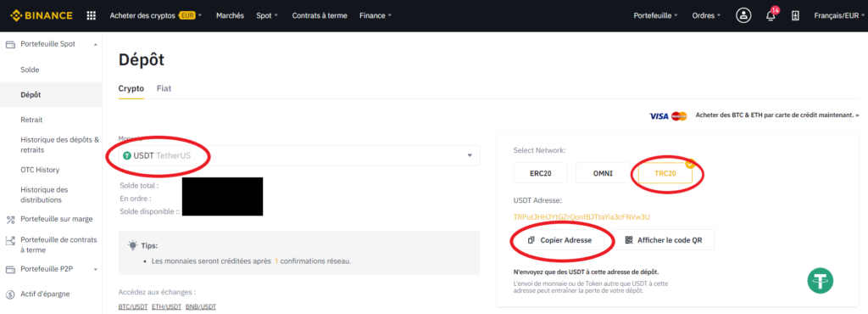868x314 pixels.
Task: Open OTC History in sidebar
Action: pos(40,170)
